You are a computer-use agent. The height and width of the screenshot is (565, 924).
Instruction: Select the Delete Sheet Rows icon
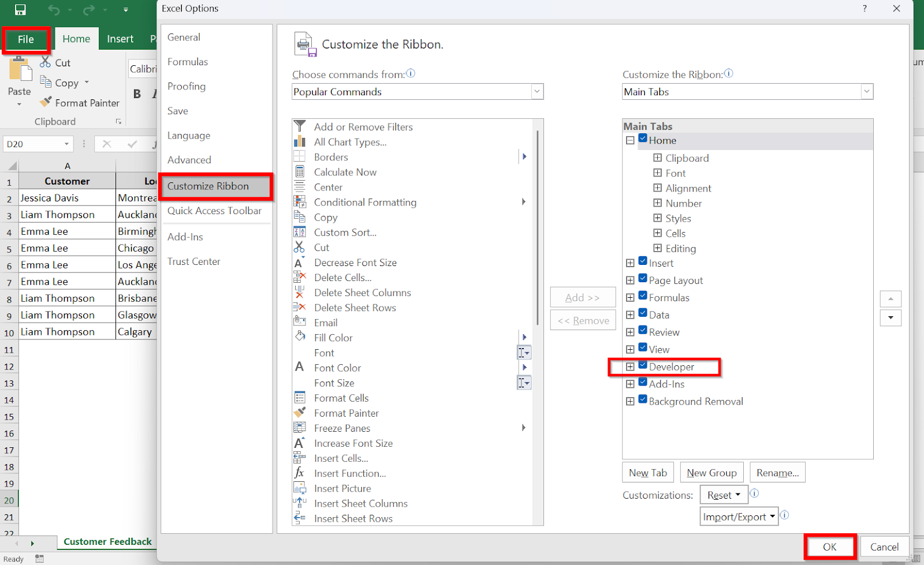click(300, 307)
